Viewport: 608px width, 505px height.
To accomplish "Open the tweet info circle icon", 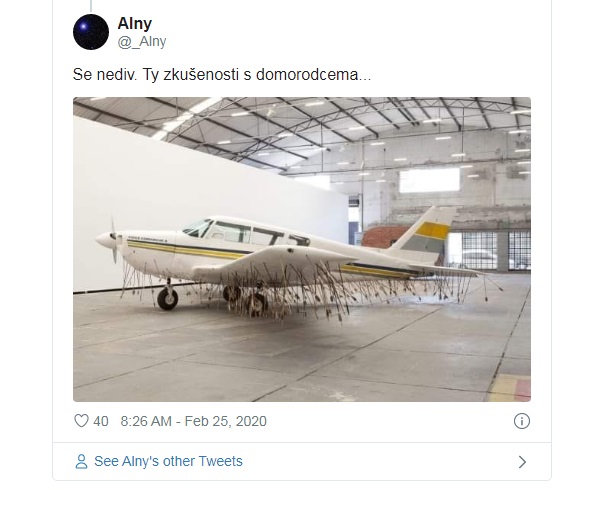I will [522, 421].
